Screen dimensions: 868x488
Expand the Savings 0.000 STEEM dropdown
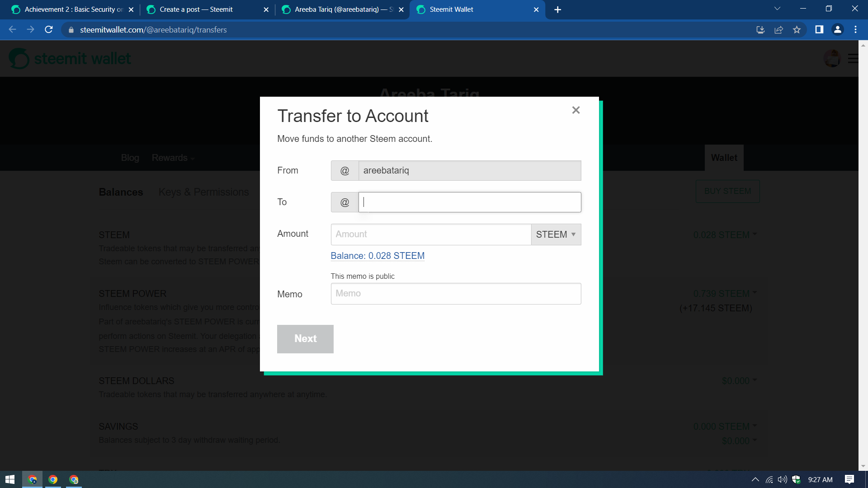[725, 427]
